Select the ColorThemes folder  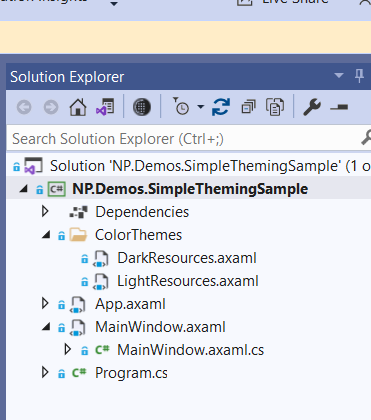138,235
